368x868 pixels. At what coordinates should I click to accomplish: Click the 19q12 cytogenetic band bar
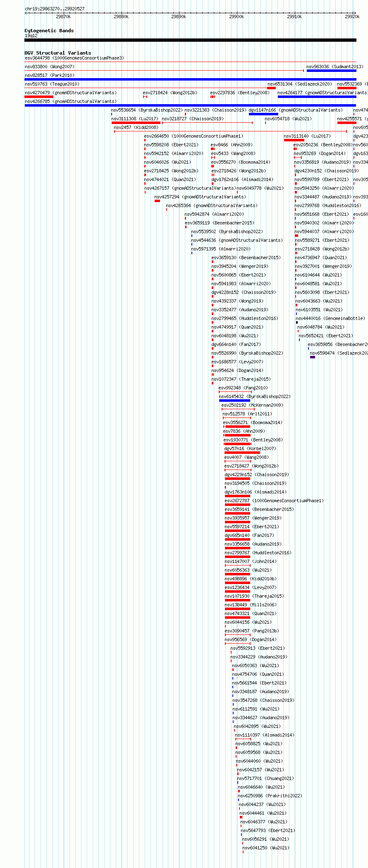(190, 40)
